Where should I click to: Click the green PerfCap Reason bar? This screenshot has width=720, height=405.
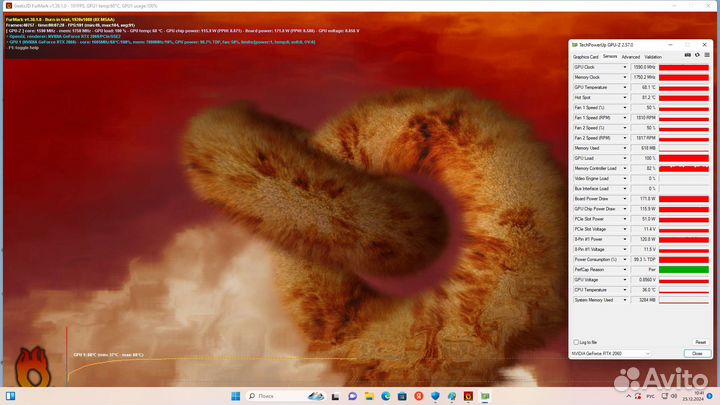(684, 269)
